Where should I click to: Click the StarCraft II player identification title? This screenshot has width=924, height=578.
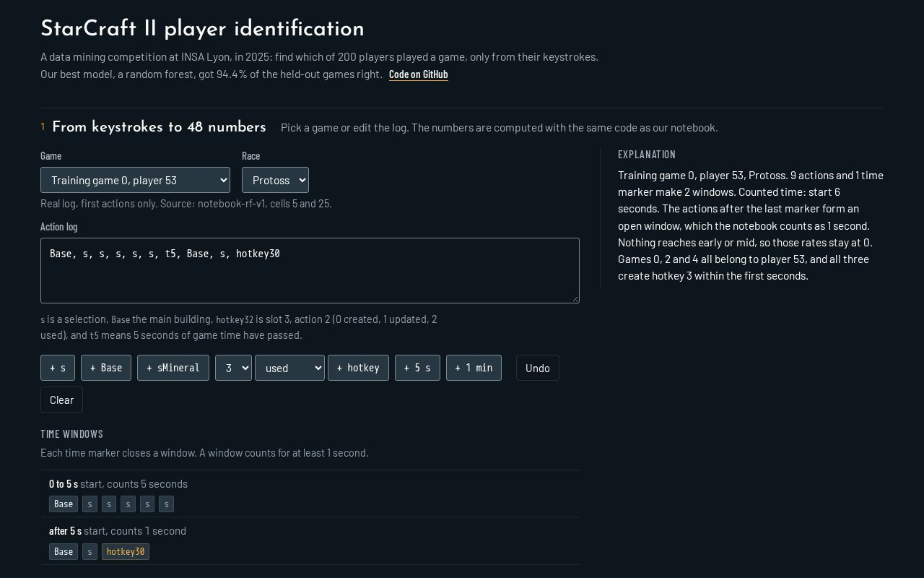tap(202, 29)
